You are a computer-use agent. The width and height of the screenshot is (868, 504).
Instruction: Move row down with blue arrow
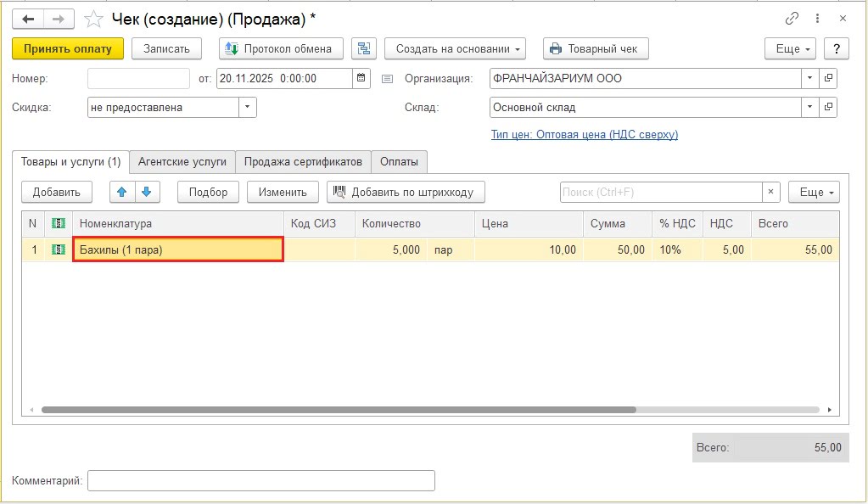(x=146, y=192)
